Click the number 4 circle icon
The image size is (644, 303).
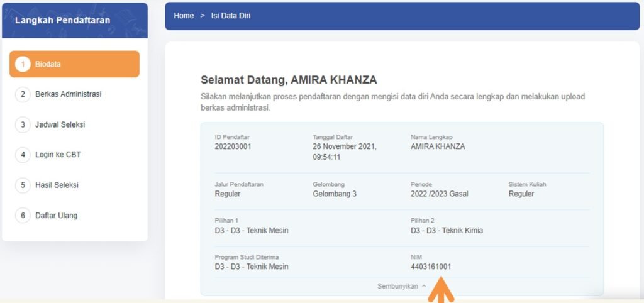[x=23, y=155]
